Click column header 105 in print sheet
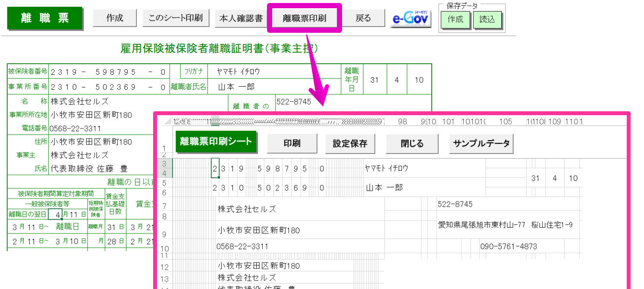The image size is (644, 289). click(x=506, y=122)
